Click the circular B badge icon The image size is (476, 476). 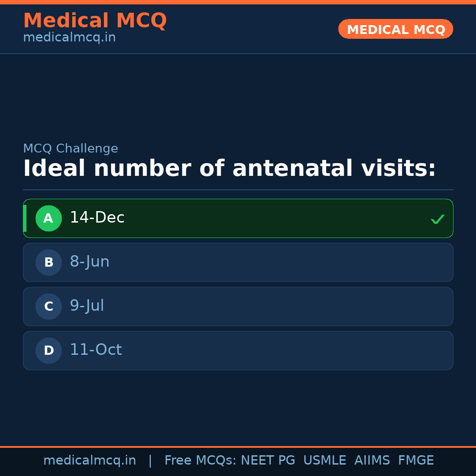coord(48,262)
